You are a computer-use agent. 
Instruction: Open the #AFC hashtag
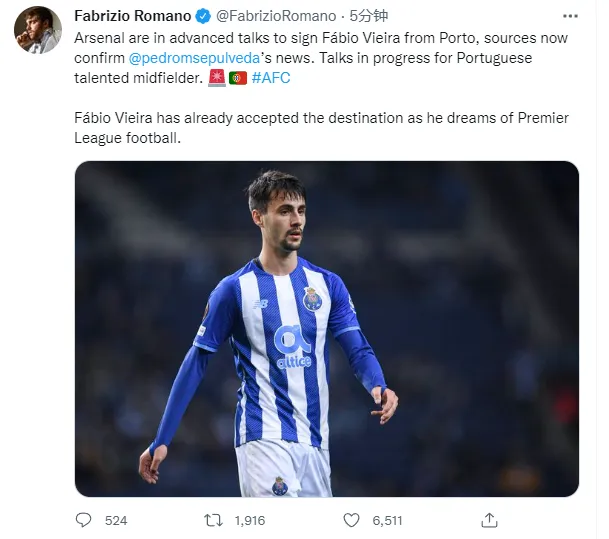point(271,78)
